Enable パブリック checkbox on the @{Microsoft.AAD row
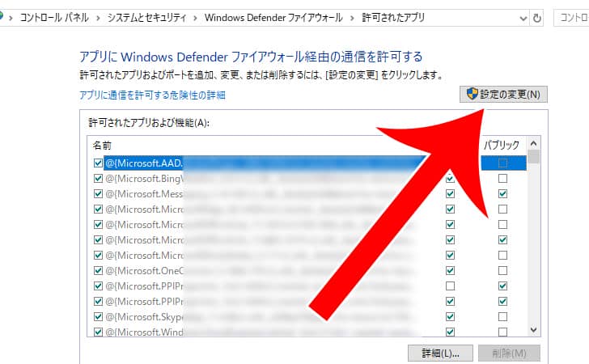The width and height of the screenshot is (589, 364). coord(502,163)
